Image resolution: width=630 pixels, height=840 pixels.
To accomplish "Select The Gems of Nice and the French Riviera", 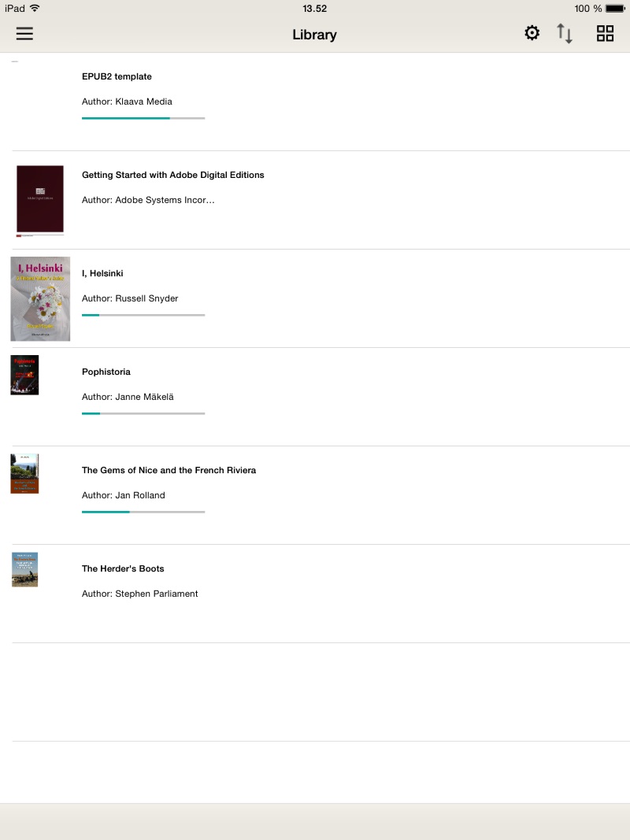I will point(169,470).
